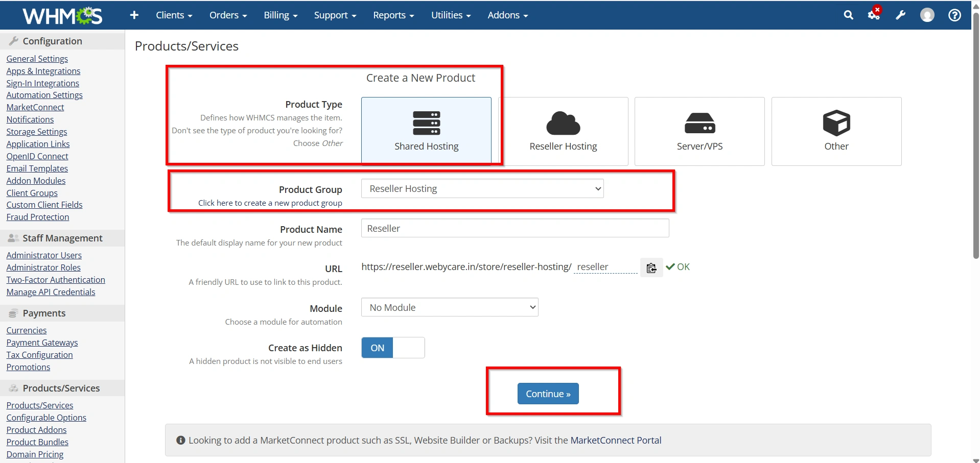Click the WHMCS logo
The image size is (980, 463).
pyautogui.click(x=62, y=16)
